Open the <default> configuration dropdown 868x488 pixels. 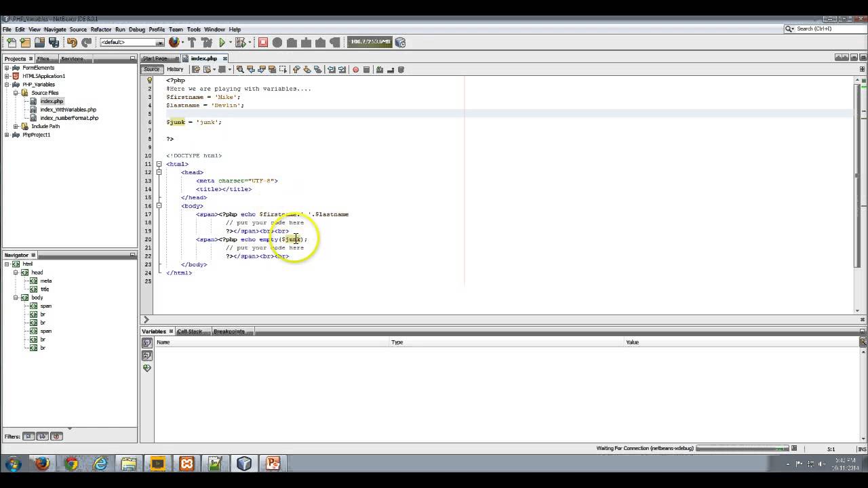[x=132, y=42]
